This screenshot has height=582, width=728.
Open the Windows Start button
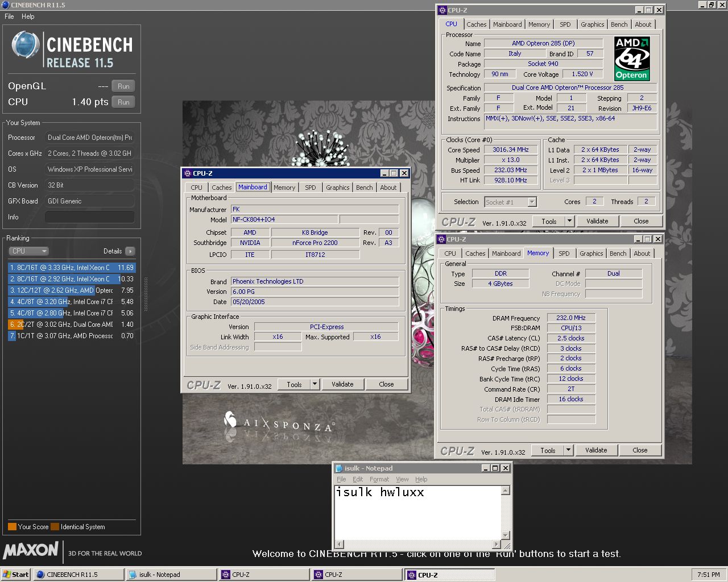(16, 575)
